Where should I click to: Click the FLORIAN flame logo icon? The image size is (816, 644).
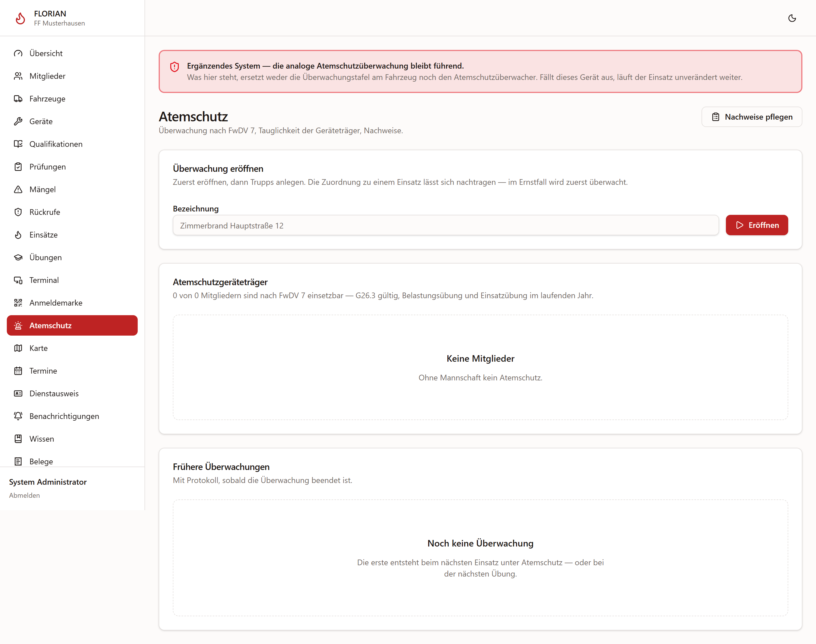click(20, 18)
